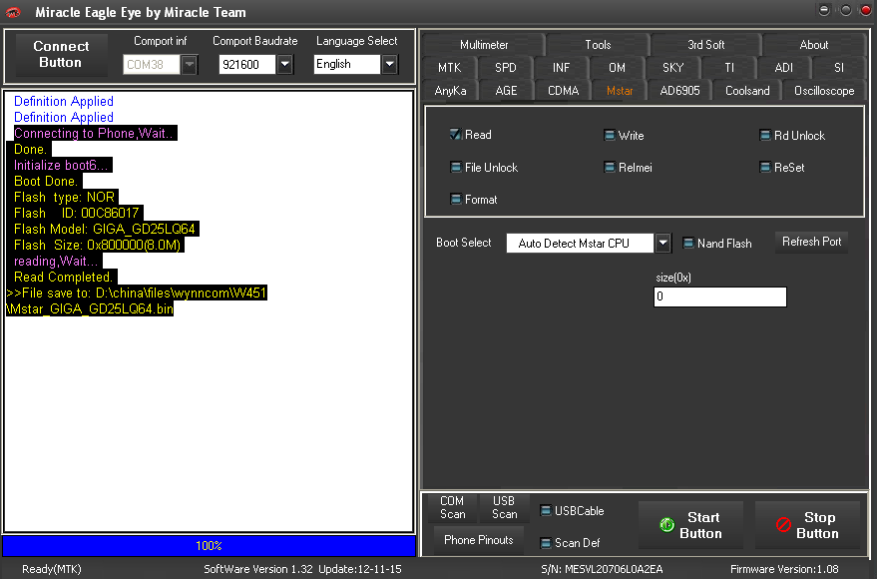Switch to the SPD tab
The image size is (877, 579).
coord(506,68)
